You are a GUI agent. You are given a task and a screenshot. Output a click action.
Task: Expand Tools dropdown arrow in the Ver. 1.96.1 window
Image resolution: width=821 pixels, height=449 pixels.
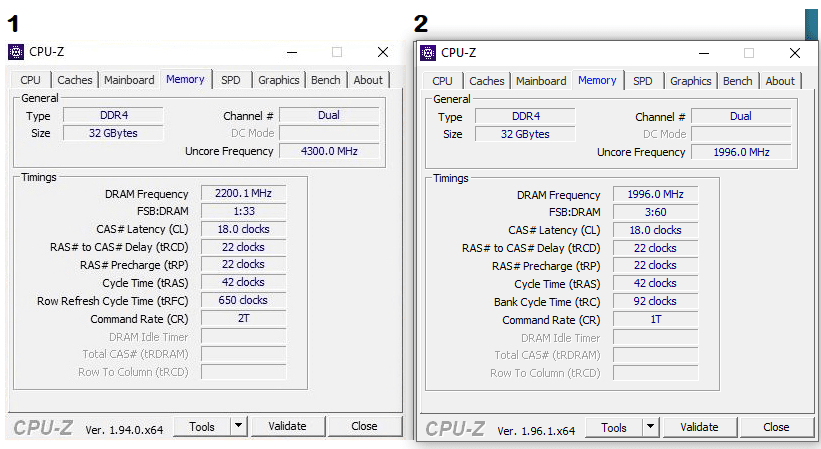pos(650,428)
